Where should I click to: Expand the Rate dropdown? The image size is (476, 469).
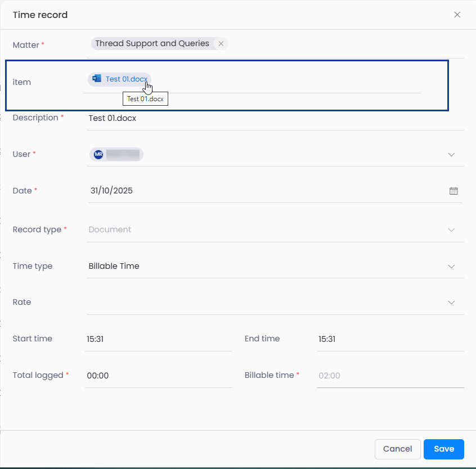click(x=451, y=303)
